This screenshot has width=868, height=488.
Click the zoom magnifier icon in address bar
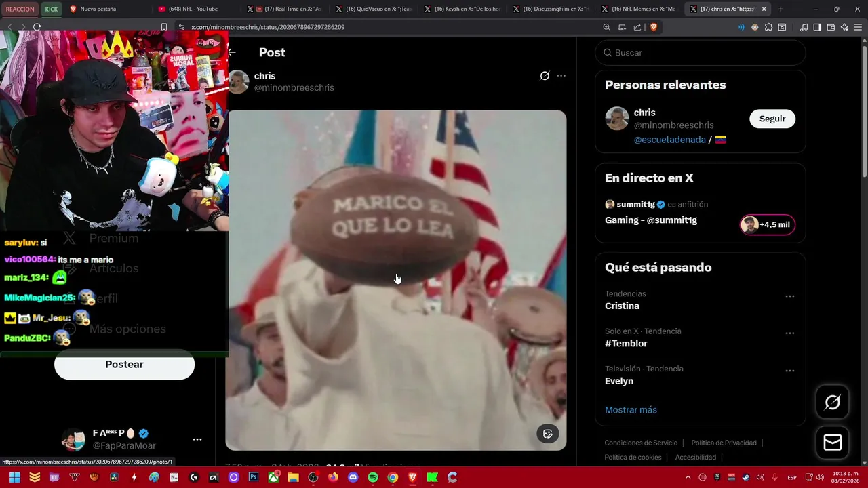click(x=606, y=27)
